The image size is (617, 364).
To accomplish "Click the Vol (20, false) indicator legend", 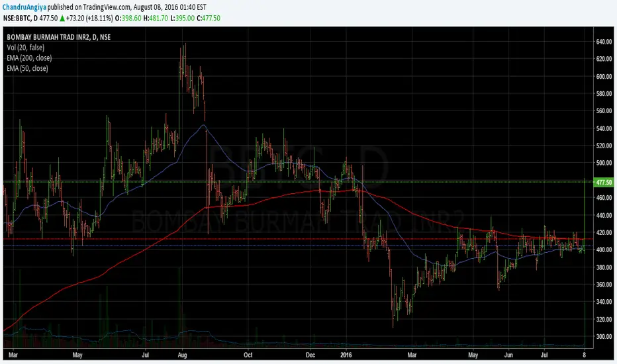I will (26, 48).
